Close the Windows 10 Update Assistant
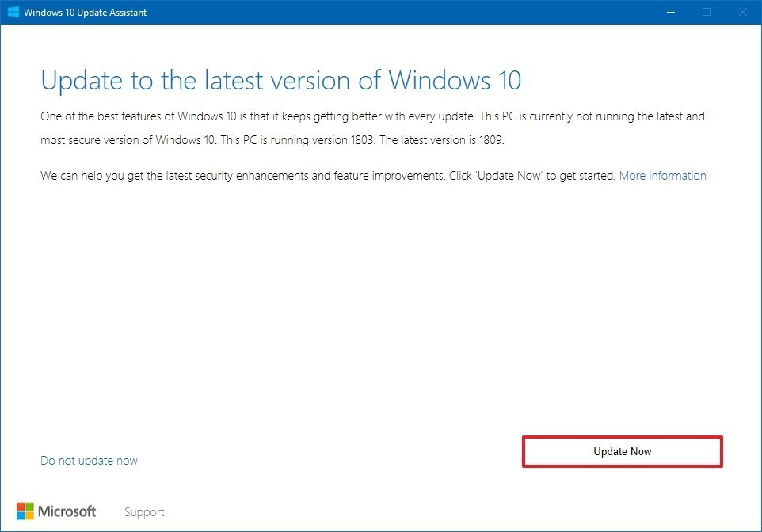Image resolution: width=762 pixels, height=532 pixels. click(x=743, y=12)
